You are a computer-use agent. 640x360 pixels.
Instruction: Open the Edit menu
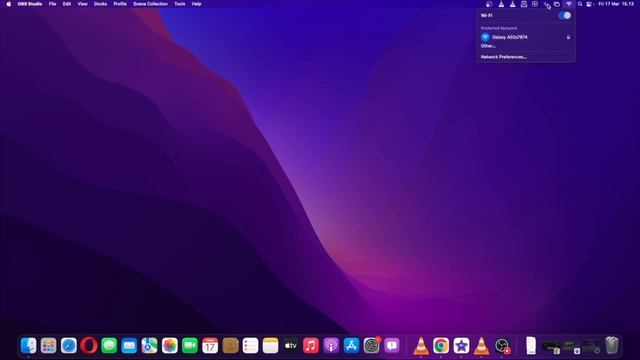67,4
